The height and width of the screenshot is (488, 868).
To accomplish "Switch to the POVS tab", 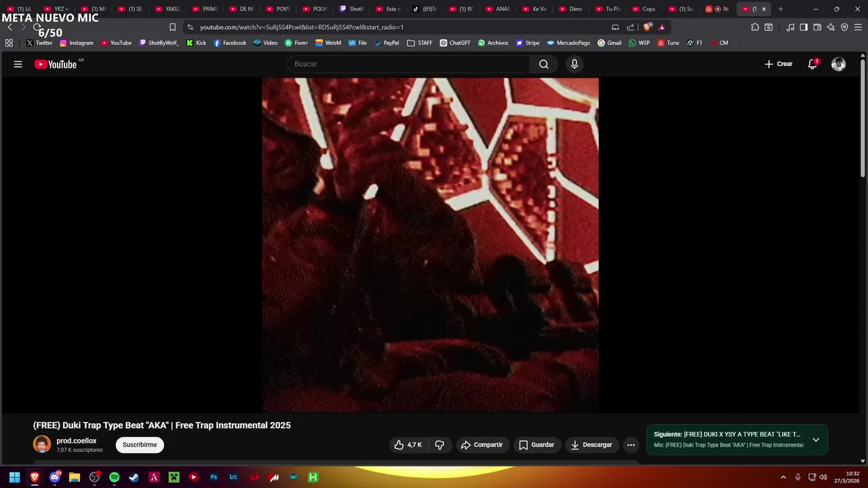I will (278, 9).
